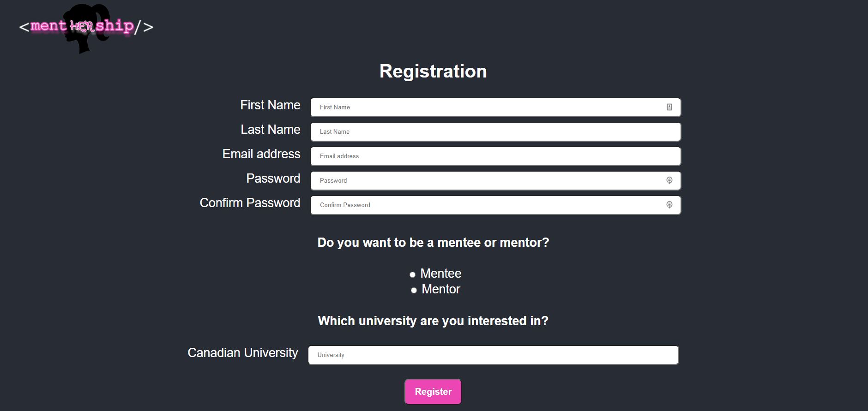This screenshot has width=868, height=411.
Task: Click the mentHERship logo
Action: (x=86, y=27)
